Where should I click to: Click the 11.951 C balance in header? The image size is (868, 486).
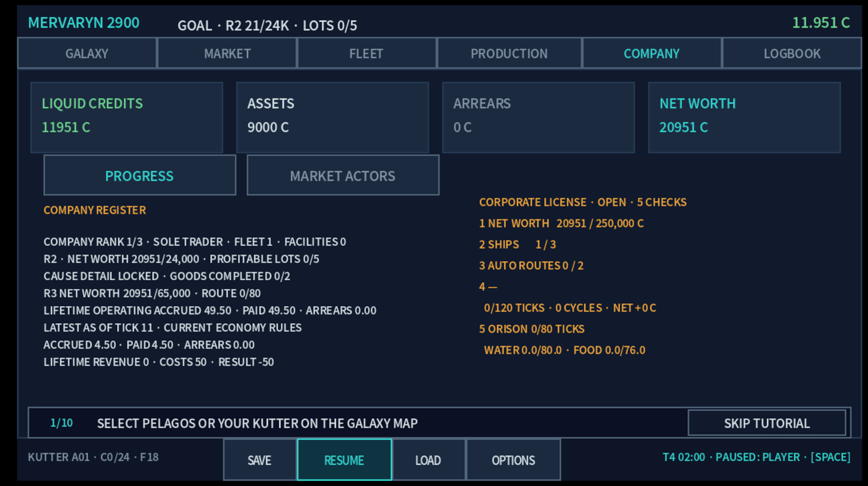coord(821,22)
